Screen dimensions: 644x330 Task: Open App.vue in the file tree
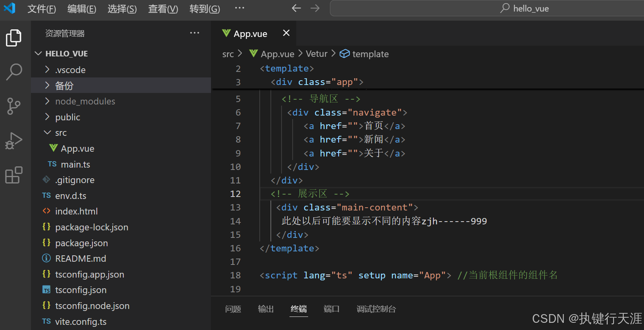click(121, 149)
